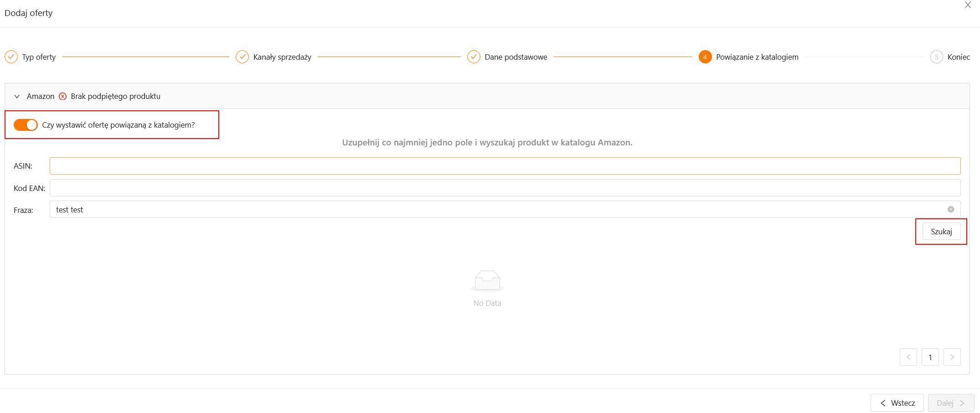The image size is (980, 413).
Task: Click the Kanały sprzedaży step checkmark icon
Action: [x=242, y=57]
